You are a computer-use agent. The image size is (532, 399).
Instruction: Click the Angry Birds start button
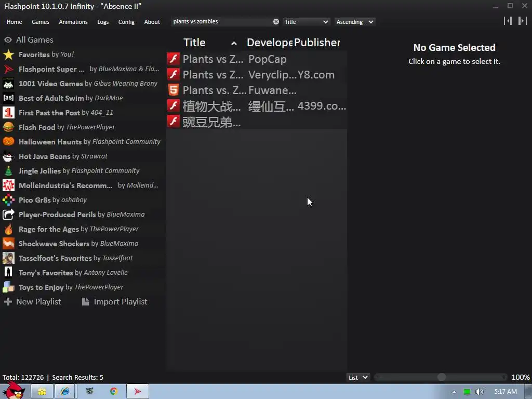click(x=14, y=390)
